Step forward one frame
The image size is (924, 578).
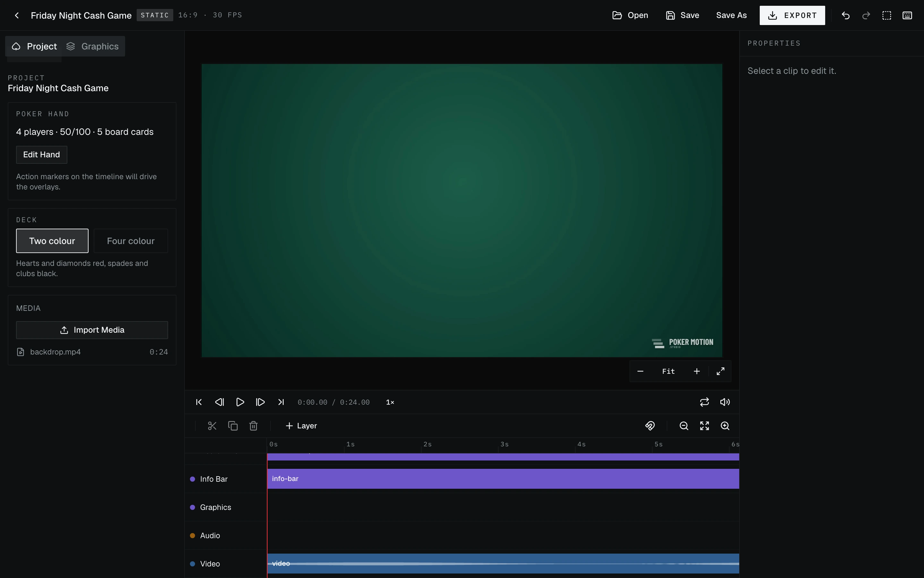pos(261,402)
